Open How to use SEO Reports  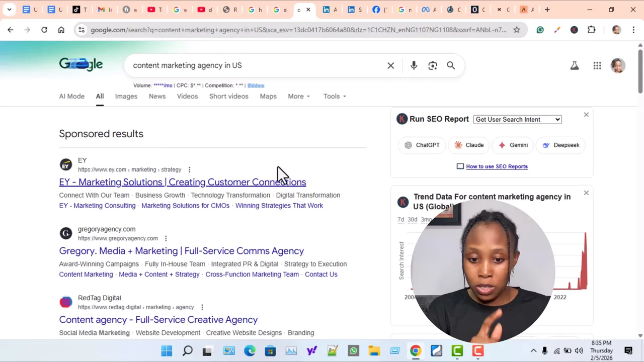point(497,166)
